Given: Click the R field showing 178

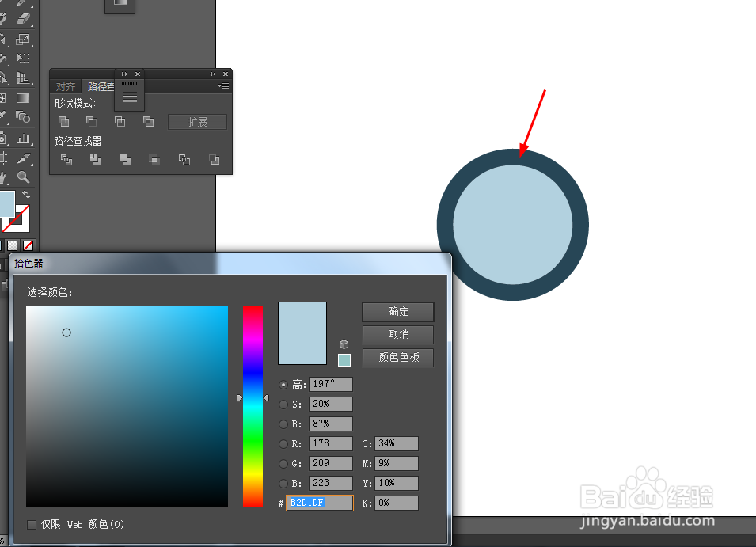Looking at the screenshot, I should pos(331,443).
